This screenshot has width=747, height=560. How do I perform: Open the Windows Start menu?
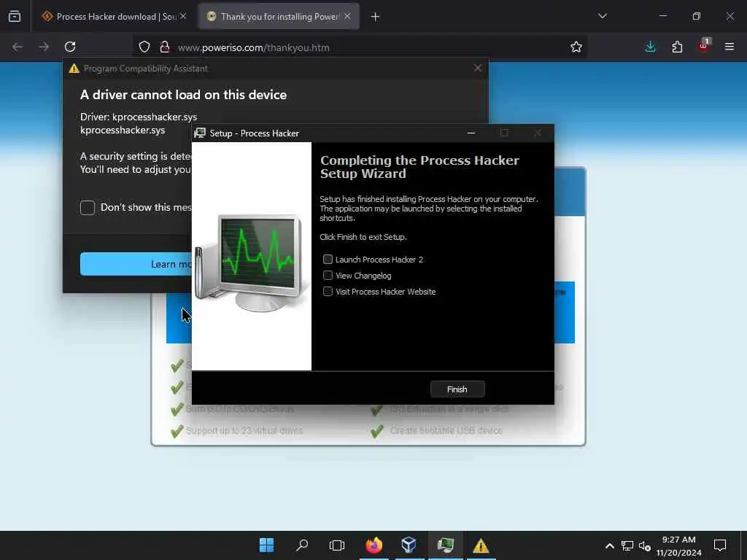266,545
